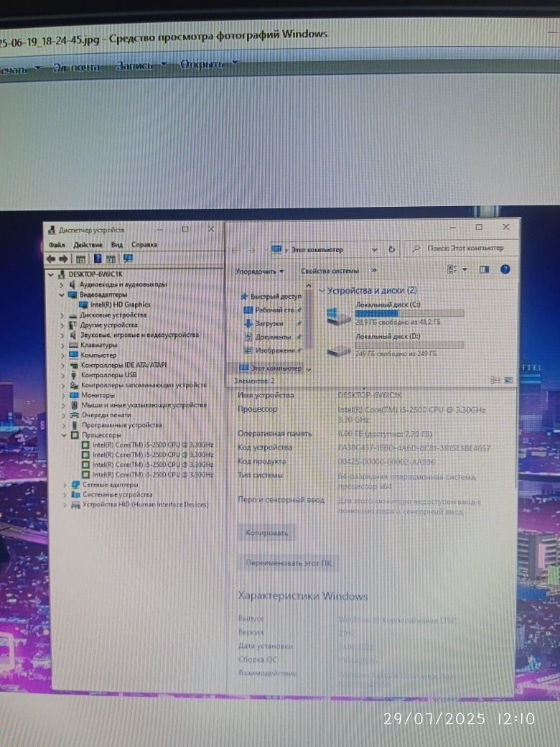Open the Упорядочить dropdown

tap(259, 272)
